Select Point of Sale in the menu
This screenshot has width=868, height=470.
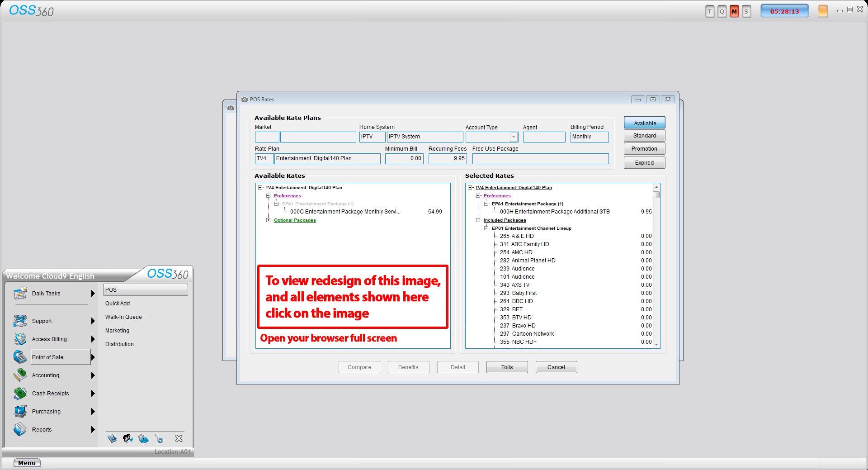pos(61,357)
